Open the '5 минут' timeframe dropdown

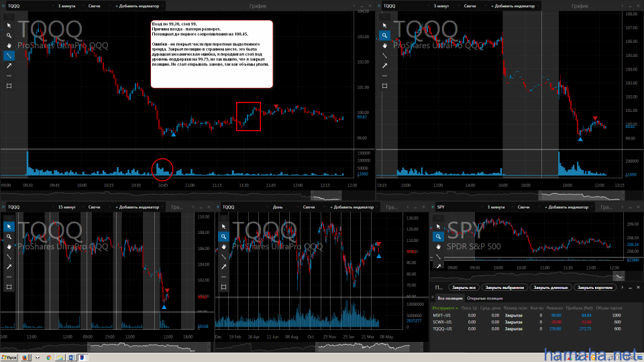click(x=442, y=5)
